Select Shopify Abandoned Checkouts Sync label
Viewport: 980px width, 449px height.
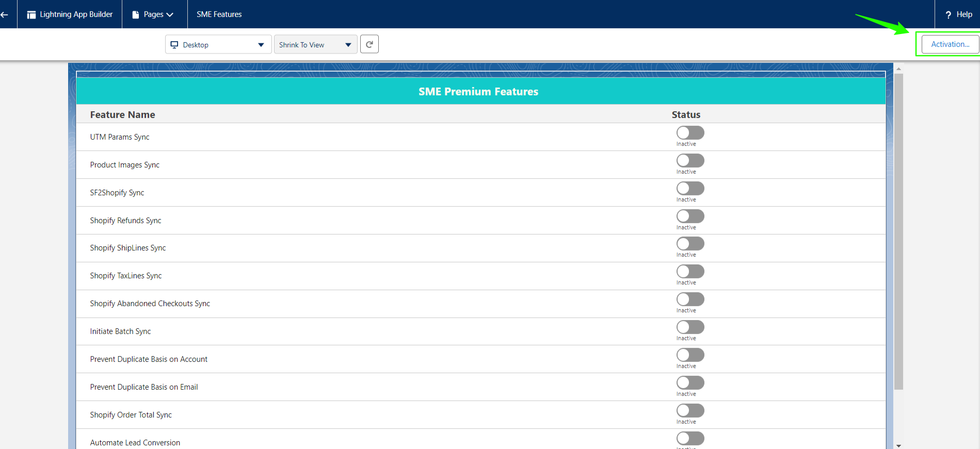[150, 304]
